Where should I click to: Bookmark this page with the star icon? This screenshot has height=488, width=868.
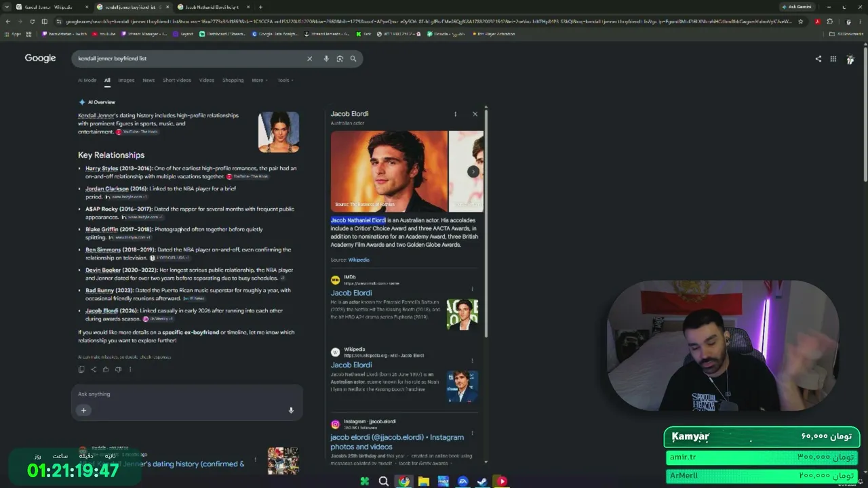point(801,22)
